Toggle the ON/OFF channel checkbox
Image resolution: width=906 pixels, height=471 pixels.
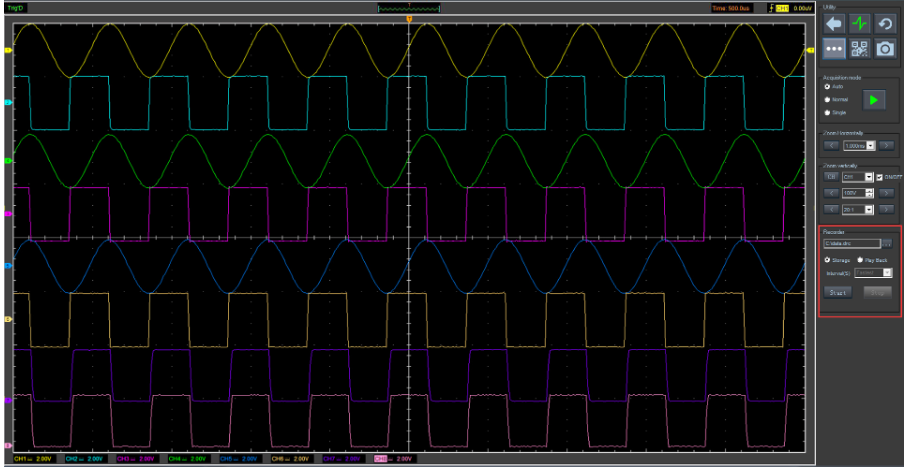point(879,177)
